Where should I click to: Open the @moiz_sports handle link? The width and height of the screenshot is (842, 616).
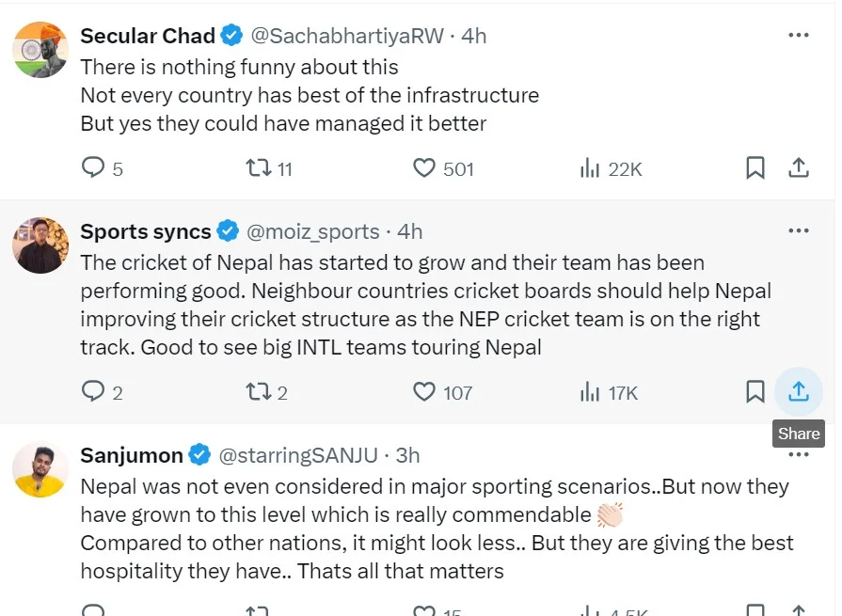point(312,231)
